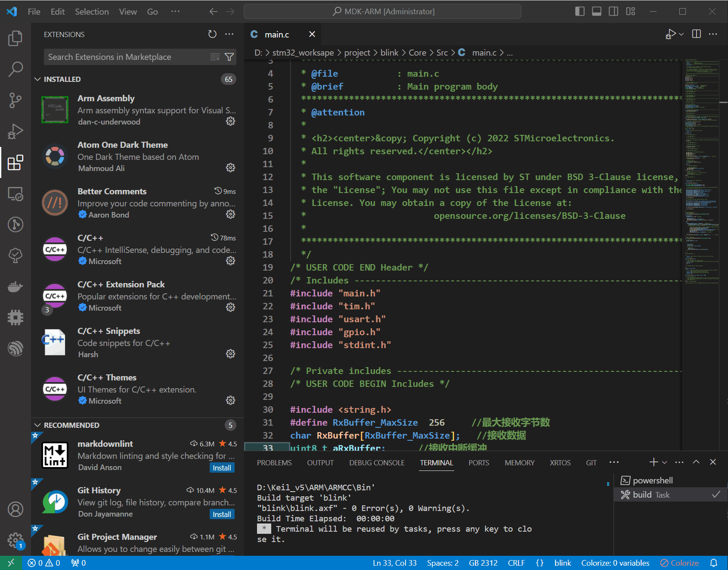The image size is (728, 570).
Task: Install the markdownlint extension
Action: (222, 468)
